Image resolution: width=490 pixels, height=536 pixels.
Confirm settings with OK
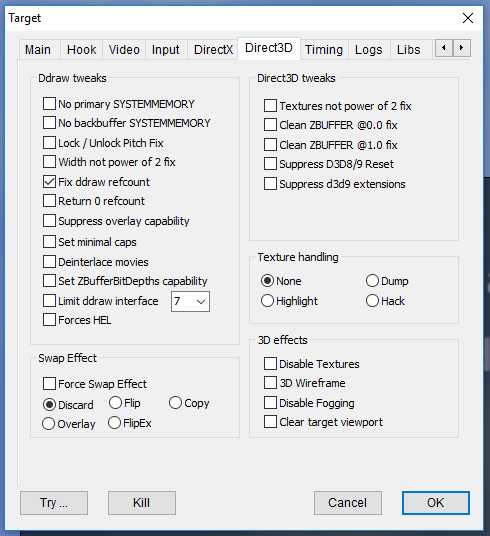pyautogui.click(x=436, y=503)
